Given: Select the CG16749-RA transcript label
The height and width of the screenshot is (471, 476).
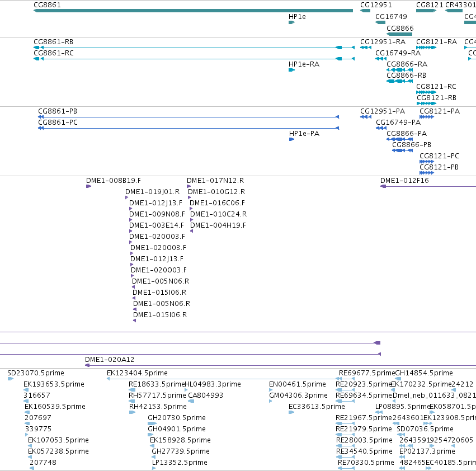Looking at the screenshot, I should tap(398, 53).
